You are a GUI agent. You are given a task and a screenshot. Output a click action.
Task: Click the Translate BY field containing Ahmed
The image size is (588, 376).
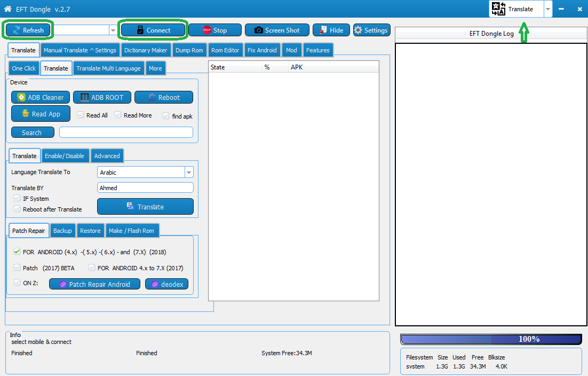[x=145, y=187]
